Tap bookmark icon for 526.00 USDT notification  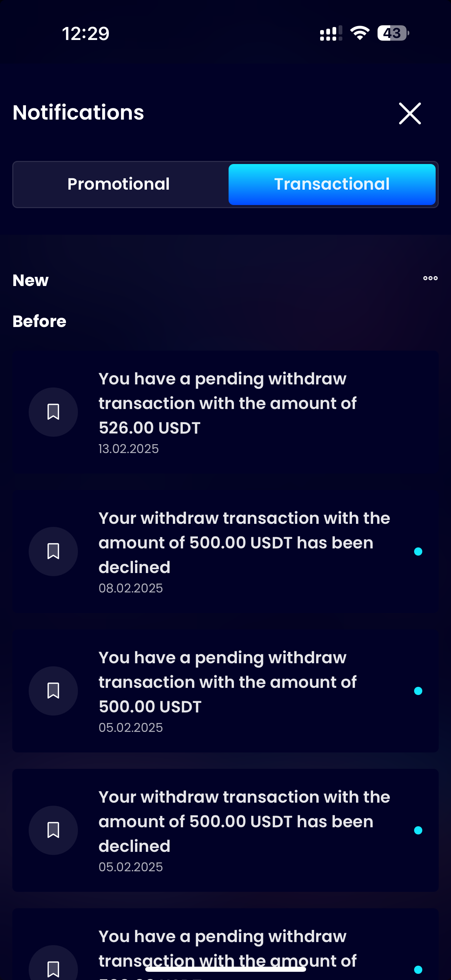pos(53,412)
